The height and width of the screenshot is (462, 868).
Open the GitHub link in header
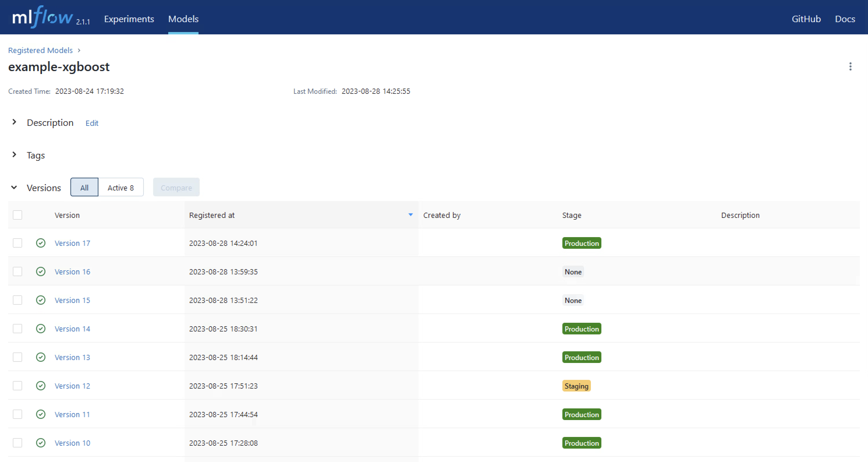[x=806, y=19]
